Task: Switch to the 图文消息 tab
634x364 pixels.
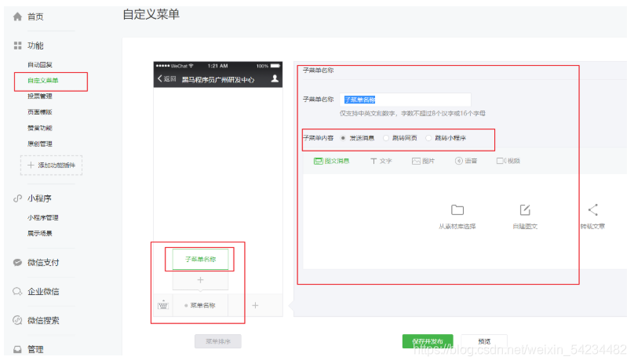Action: 332,161
